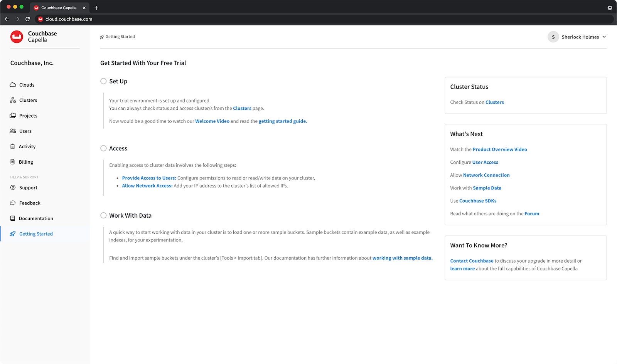Select the Access step radio button
The height and width of the screenshot is (364, 617).
coord(103,148)
